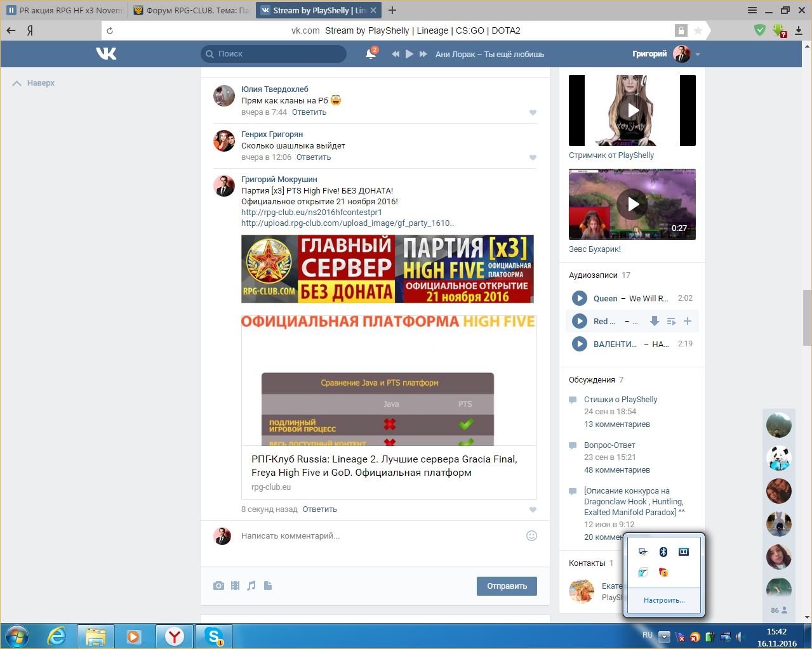The height and width of the screenshot is (649, 812).
Task: Open the green download extension icon
Action: pyautogui.click(x=780, y=30)
